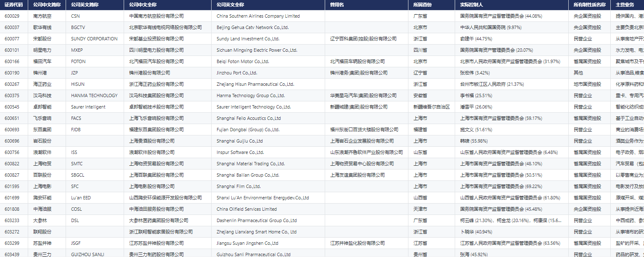This screenshot has height=257, width=644.
Task: Click the 俞建午 (44.75%) controller cell
Action: (512, 39)
